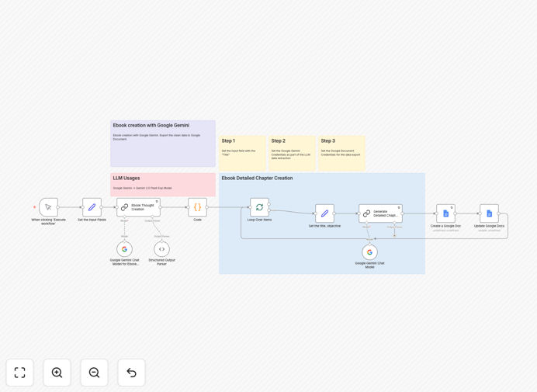The image size is (537, 392).
Task: Select the Ebook creation with Google Gemini note
Action: coord(163,144)
